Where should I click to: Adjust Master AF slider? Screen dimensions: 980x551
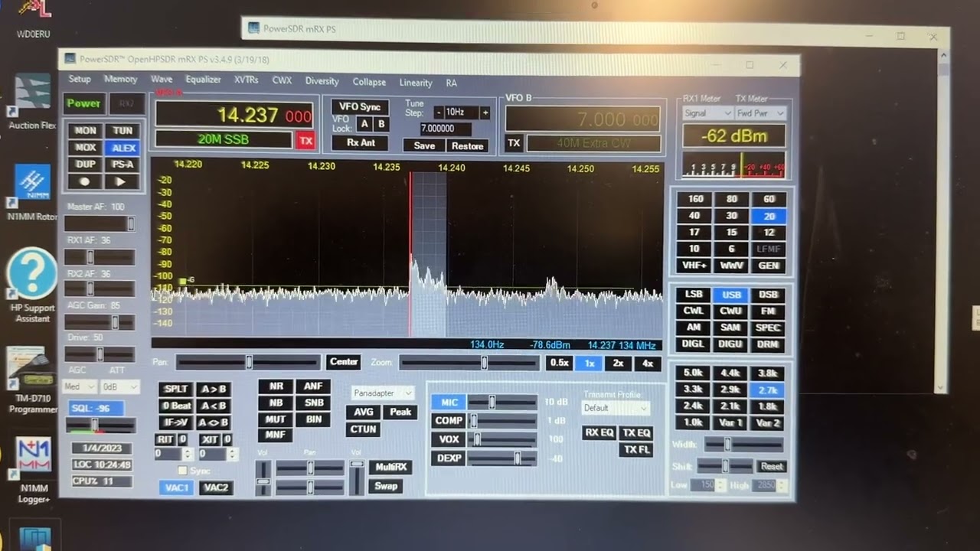tap(100, 223)
